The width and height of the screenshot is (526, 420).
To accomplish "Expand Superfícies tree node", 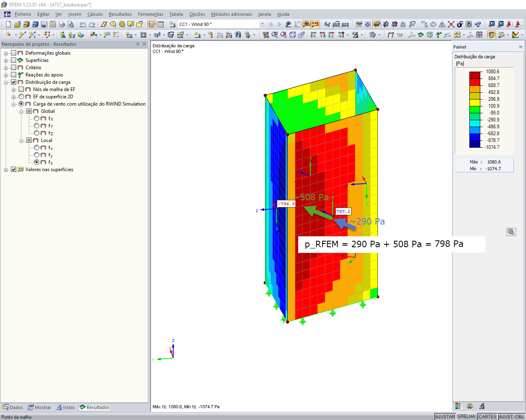I will [6, 60].
